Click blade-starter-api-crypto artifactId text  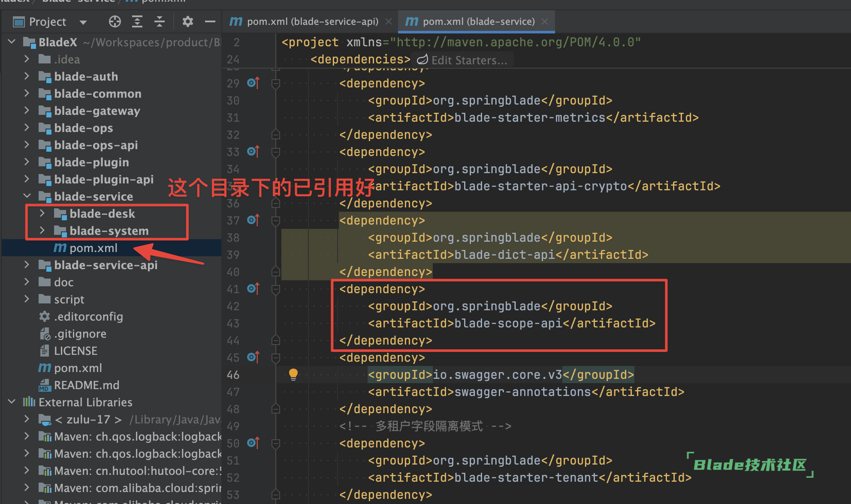[541, 186]
